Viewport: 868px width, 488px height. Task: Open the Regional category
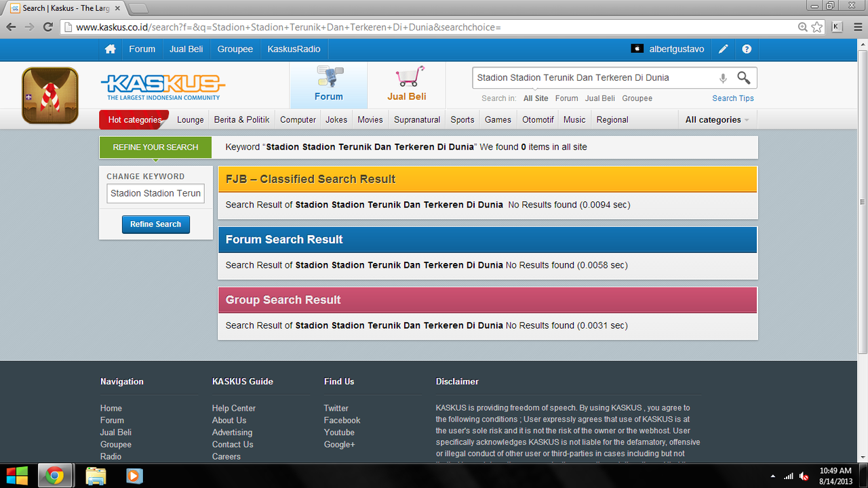coord(612,120)
